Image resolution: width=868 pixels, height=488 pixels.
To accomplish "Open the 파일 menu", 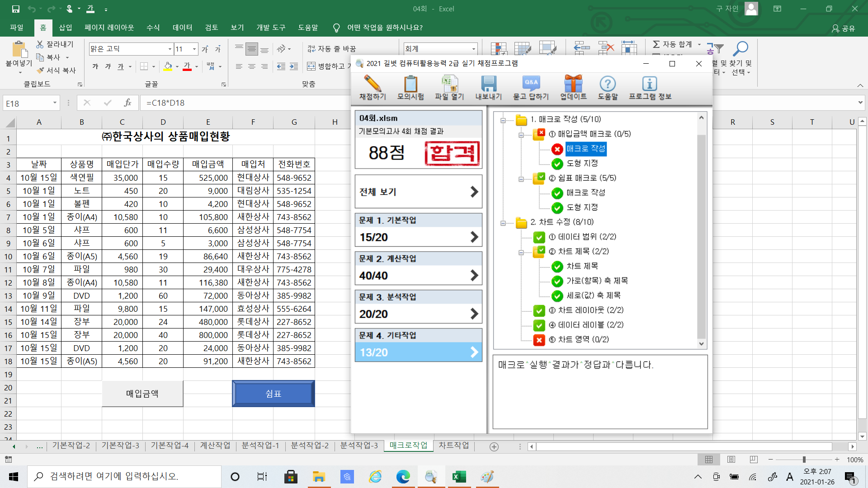I will (x=17, y=28).
